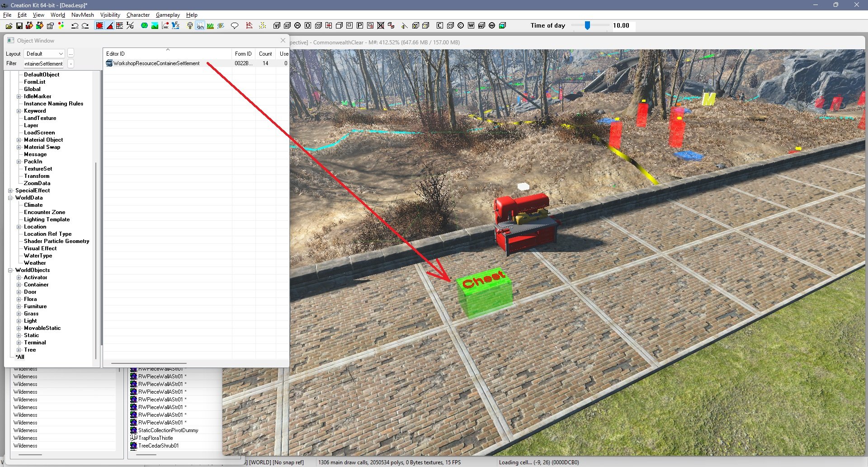Screen dimensions: 868x467
Task: Click the crossed-out box toolbar icon
Action: (381, 26)
